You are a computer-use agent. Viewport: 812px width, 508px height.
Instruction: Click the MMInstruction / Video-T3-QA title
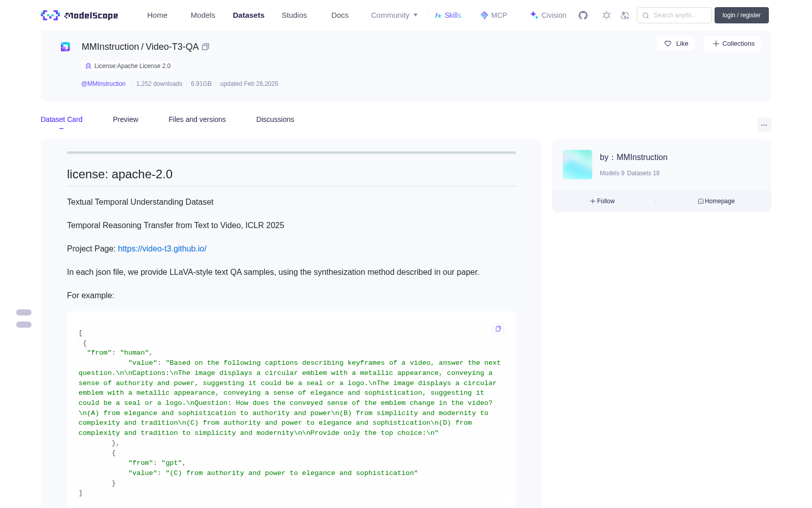pyautogui.click(x=140, y=47)
